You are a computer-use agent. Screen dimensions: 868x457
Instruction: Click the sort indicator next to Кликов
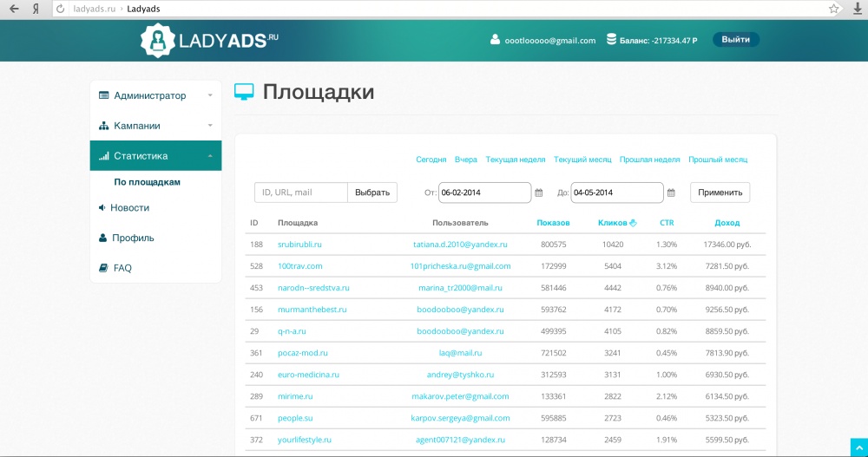pos(634,222)
